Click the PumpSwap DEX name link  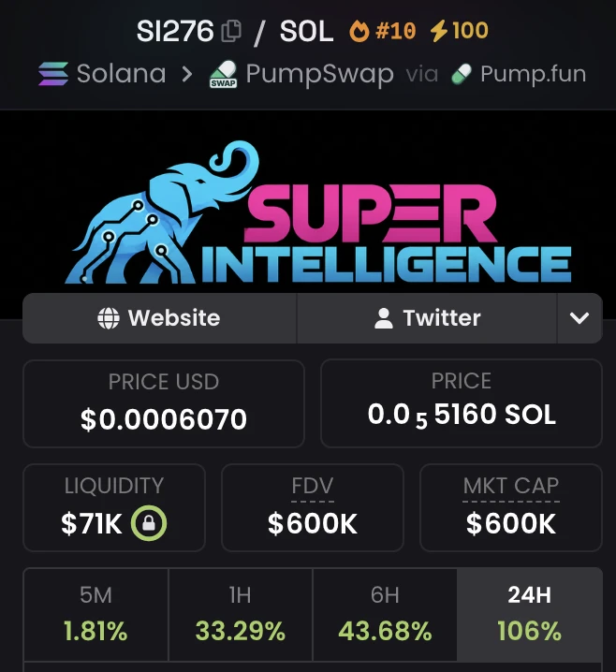coord(320,74)
